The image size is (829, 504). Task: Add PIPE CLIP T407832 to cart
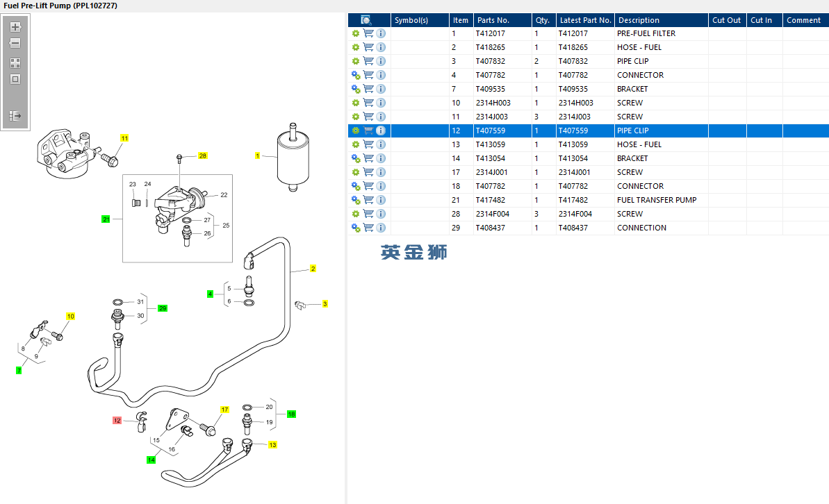click(368, 61)
